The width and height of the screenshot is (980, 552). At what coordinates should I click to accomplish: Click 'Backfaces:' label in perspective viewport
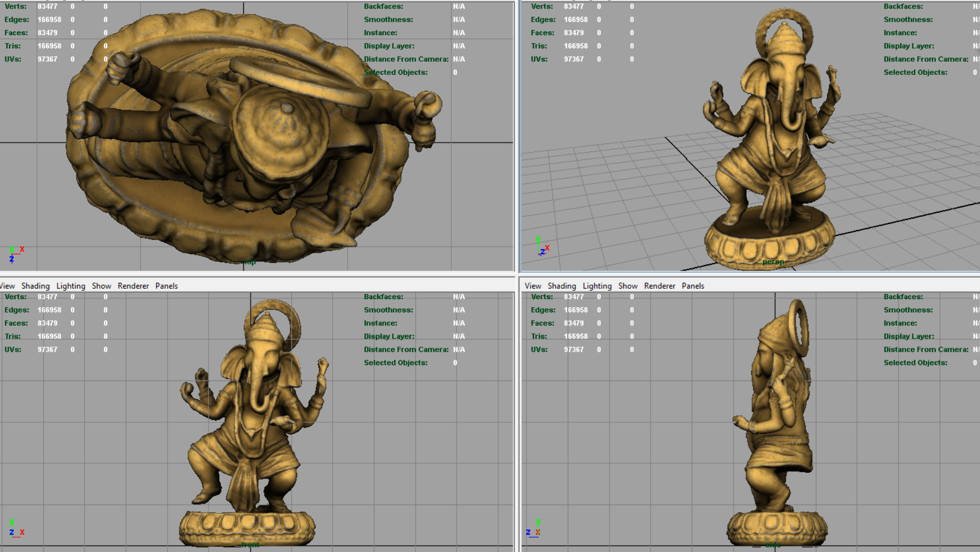click(903, 6)
